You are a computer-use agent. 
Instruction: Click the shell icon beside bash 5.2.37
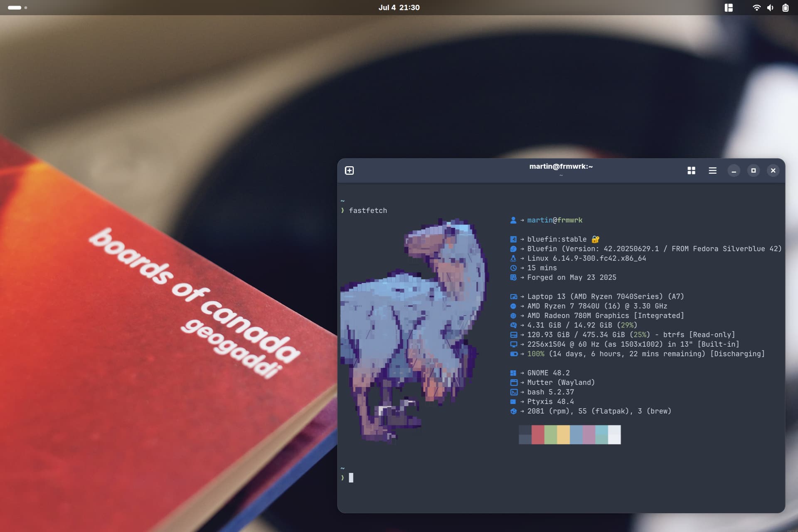coord(514,392)
